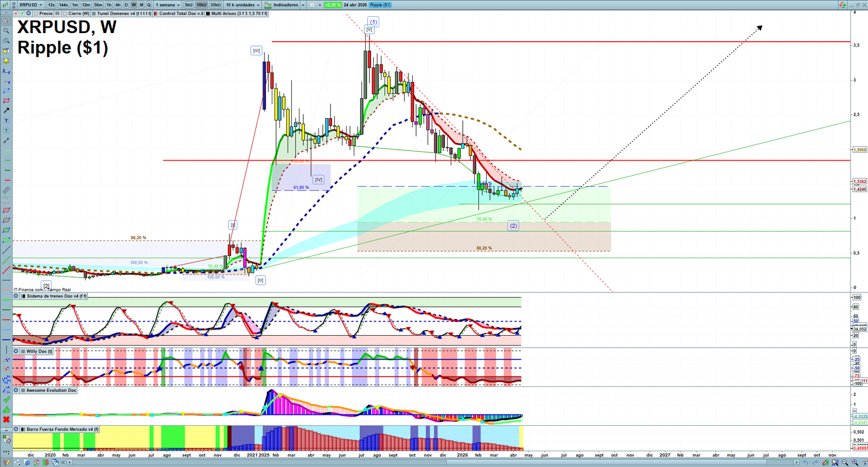Expand the left toolbar chevron at bottom
868x467 pixels.
[7, 430]
